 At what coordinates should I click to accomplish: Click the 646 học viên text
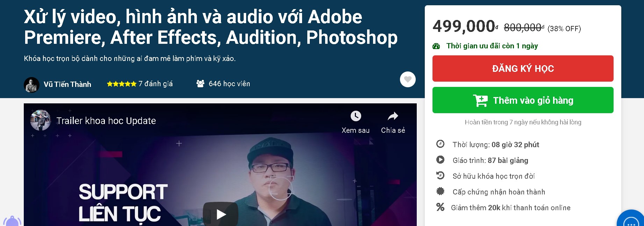pyautogui.click(x=229, y=84)
